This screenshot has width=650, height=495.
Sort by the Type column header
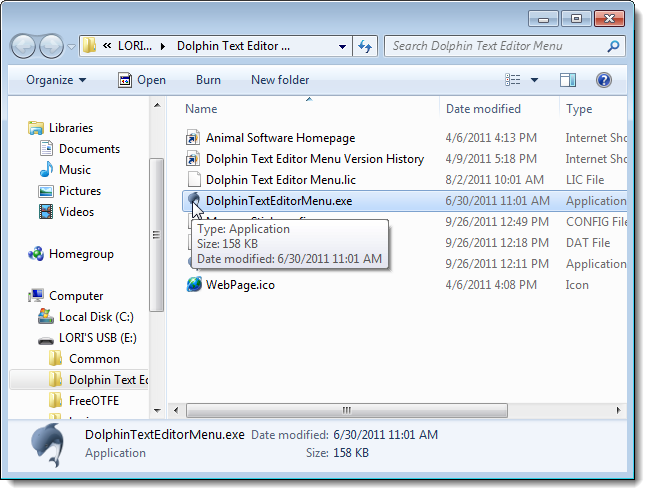click(579, 109)
